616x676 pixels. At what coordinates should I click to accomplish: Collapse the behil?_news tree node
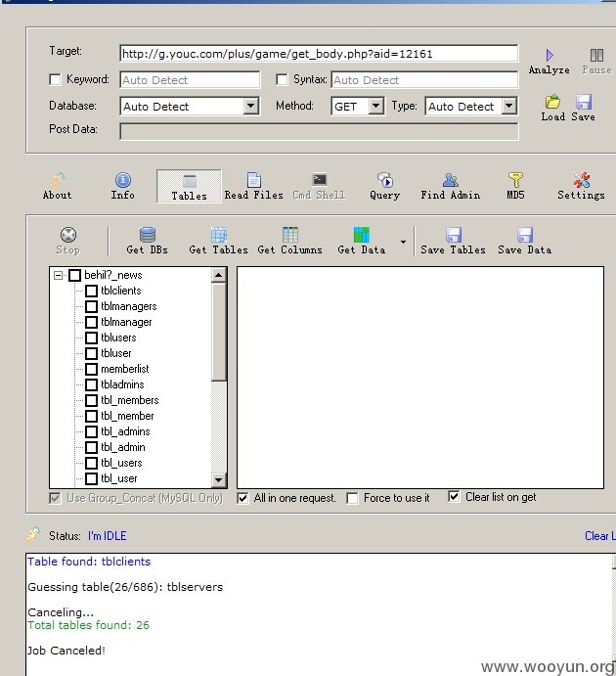58,275
